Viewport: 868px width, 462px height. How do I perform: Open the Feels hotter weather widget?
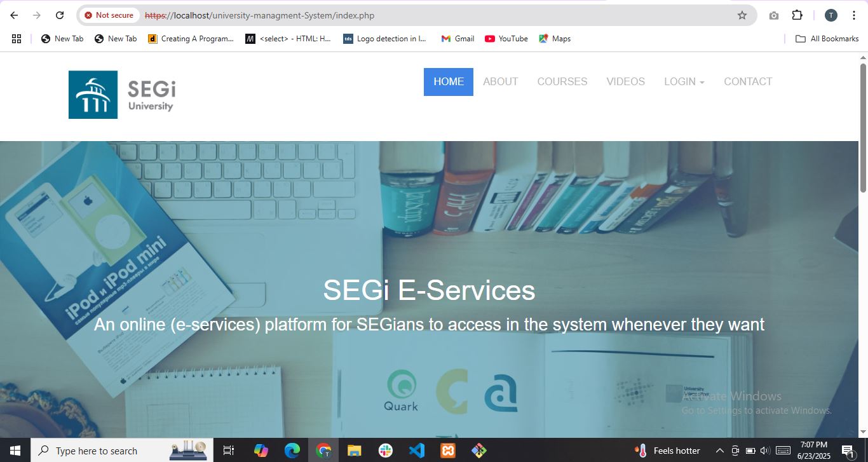[668, 451]
